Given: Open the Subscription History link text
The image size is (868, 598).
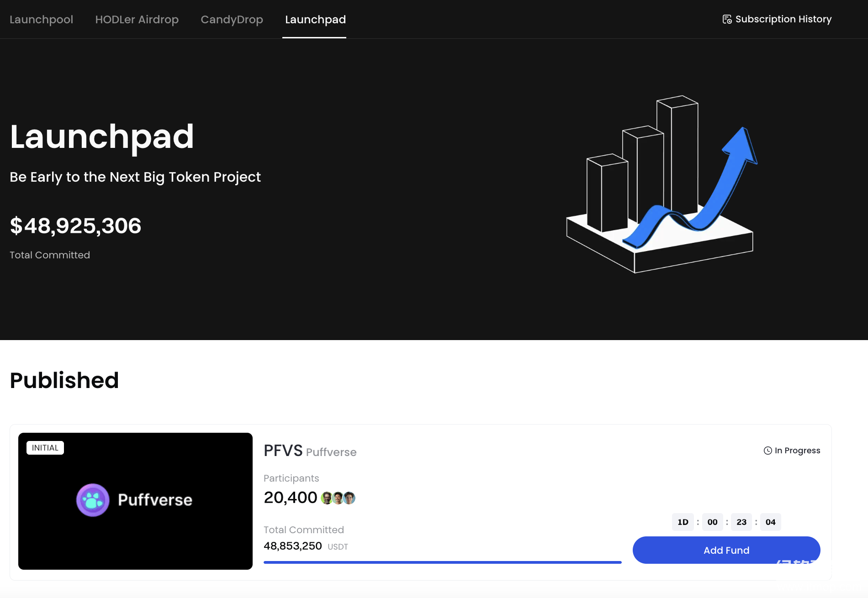Looking at the screenshot, I should pos(783,19).
